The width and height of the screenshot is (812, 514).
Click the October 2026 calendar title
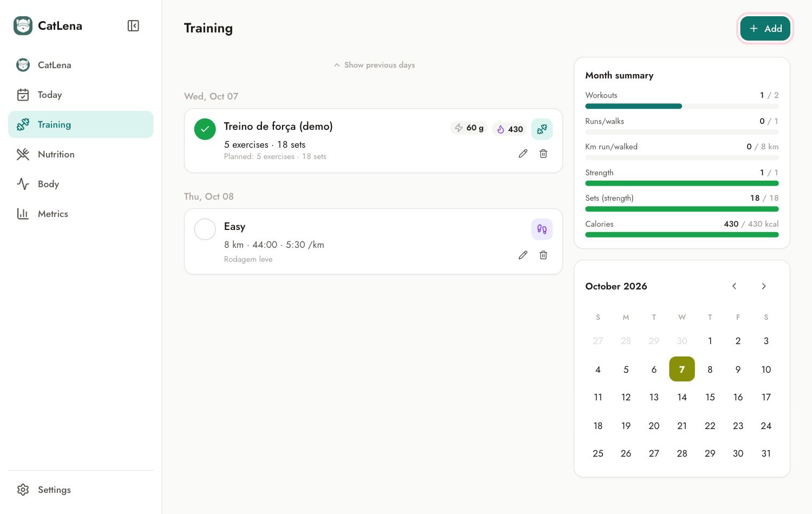pos(616,286)
